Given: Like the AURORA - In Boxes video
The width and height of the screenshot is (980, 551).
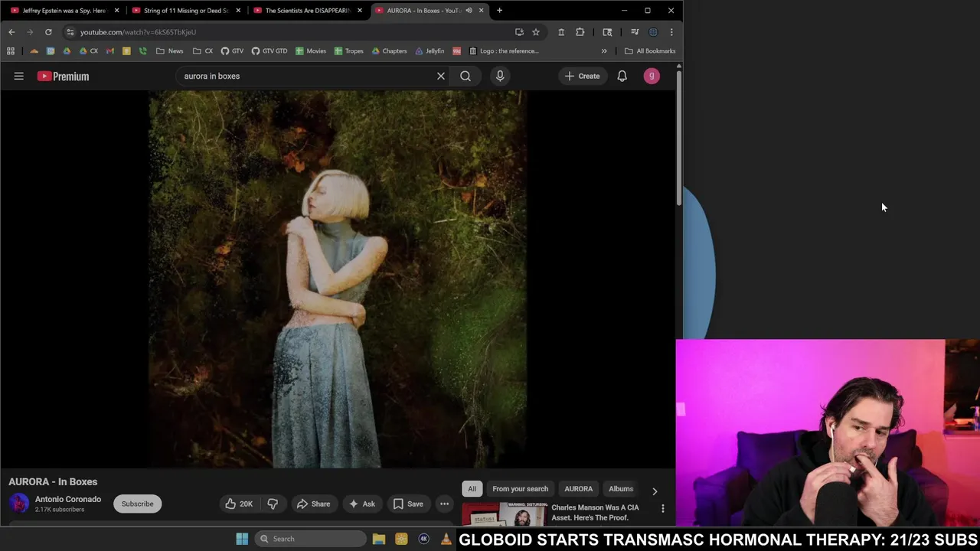Looking at the screenshot, I should coord(238,504).
